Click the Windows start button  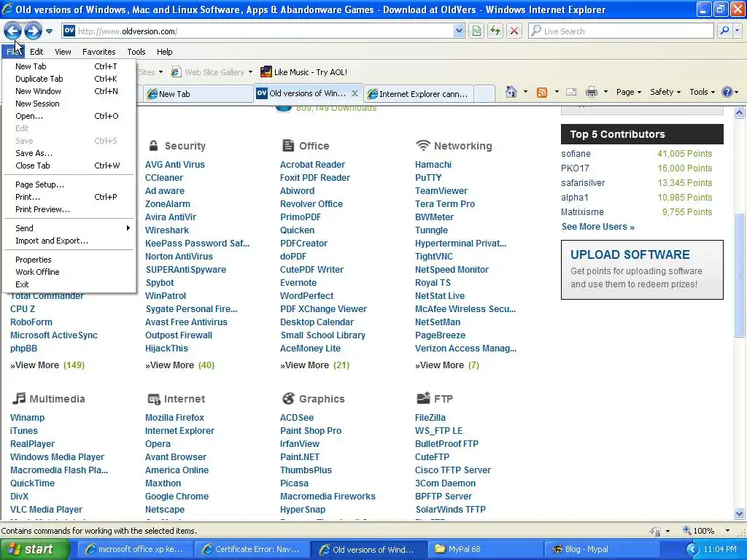point(34,549)
